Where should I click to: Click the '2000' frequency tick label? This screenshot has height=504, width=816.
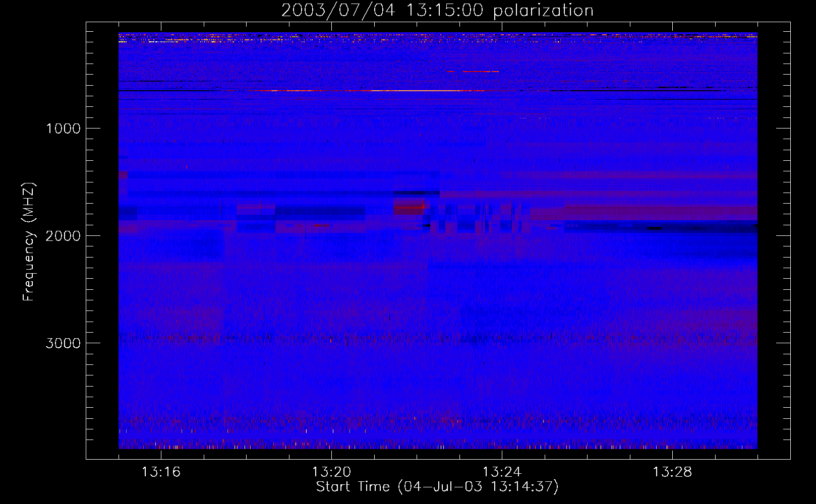(x=63, y=236)
